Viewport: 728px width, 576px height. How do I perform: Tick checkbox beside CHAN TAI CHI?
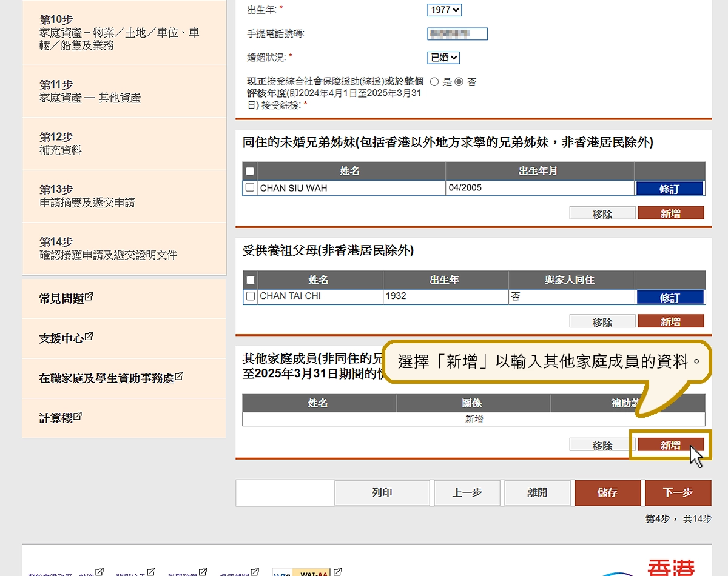click(250, 296)
